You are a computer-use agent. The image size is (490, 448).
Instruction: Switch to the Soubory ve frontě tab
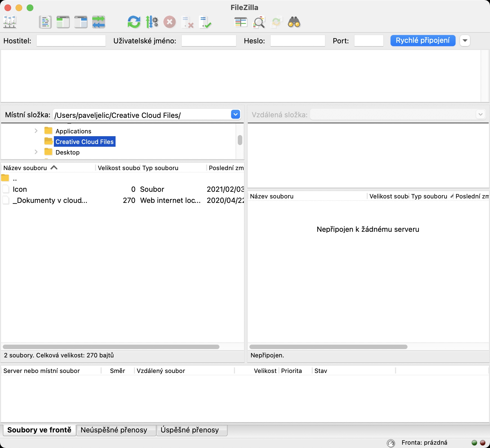pos(39,430)
